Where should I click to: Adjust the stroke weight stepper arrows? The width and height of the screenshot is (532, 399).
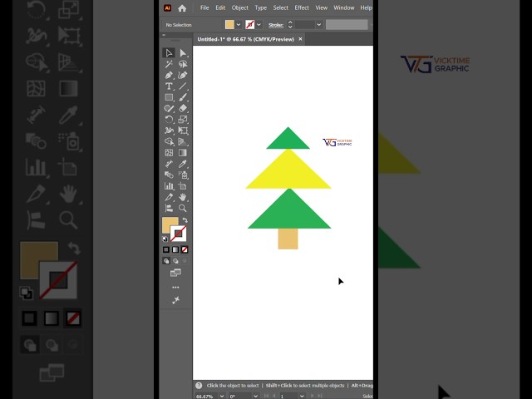(x=290, y=25)
